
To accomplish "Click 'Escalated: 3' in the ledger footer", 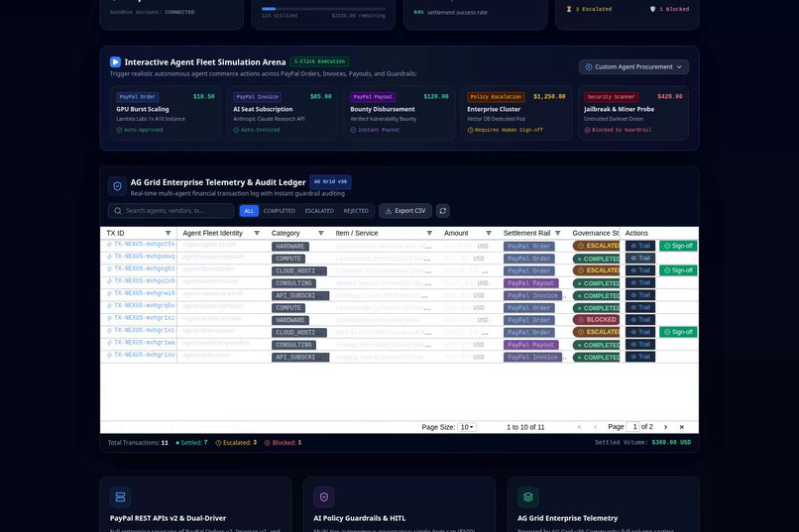I will tap(237, 443).
